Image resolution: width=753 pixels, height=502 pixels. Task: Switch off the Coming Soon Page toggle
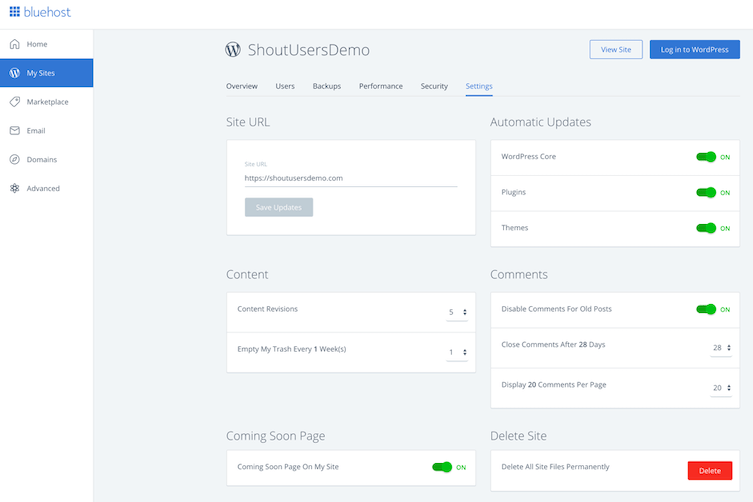tap(442, 467)
